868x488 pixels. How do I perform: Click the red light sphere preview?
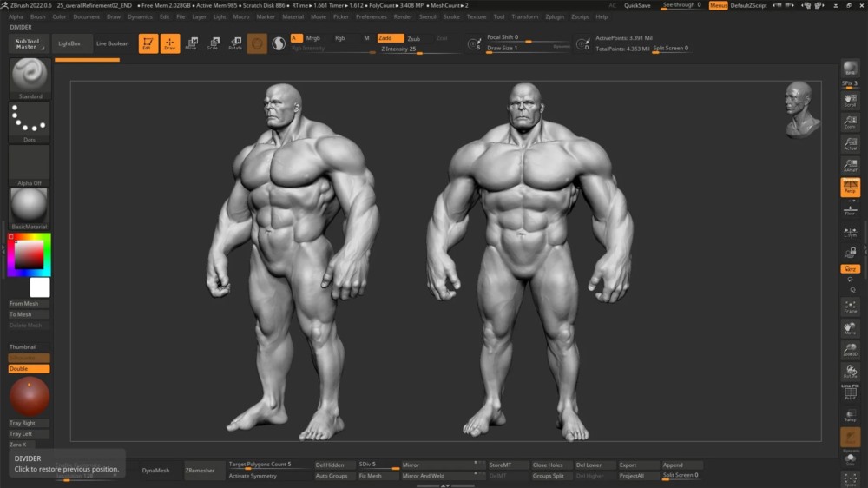30,397
